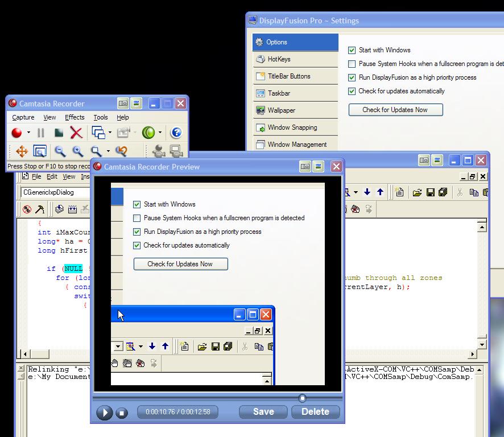Open Camtasia Recorder help question-mark icon

(x=176, y=133)
